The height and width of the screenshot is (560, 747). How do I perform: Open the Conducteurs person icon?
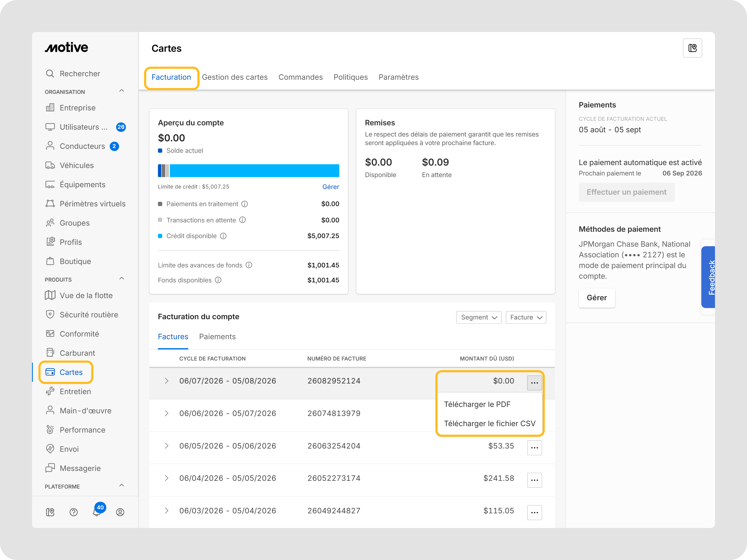(50, 146)
